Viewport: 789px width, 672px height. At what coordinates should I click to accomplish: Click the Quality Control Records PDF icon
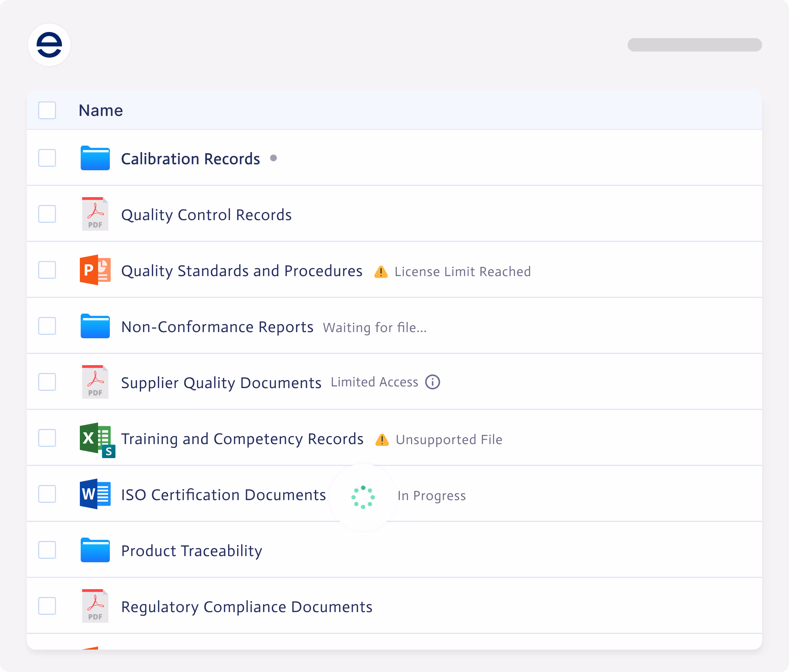coord(95,214)
